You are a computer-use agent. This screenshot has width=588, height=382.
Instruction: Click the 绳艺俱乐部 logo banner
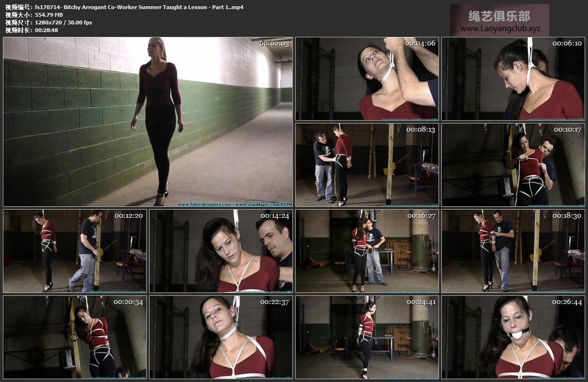[499, 16]
